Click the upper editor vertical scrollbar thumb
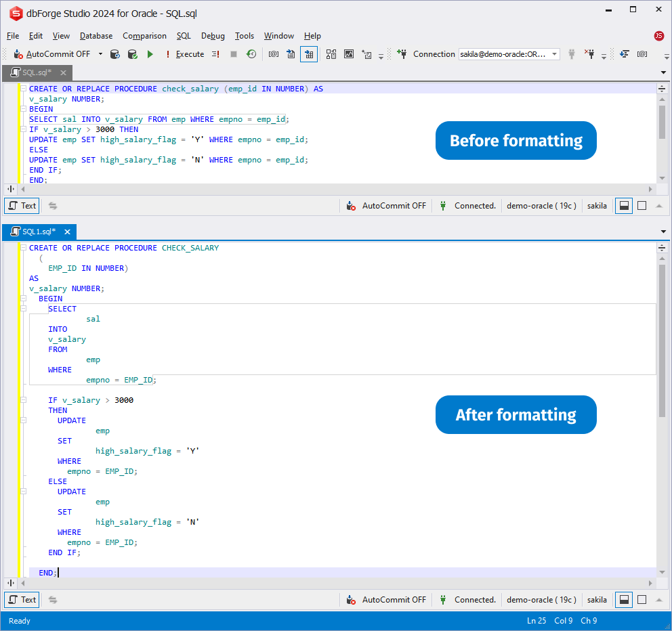 (662, 122)
